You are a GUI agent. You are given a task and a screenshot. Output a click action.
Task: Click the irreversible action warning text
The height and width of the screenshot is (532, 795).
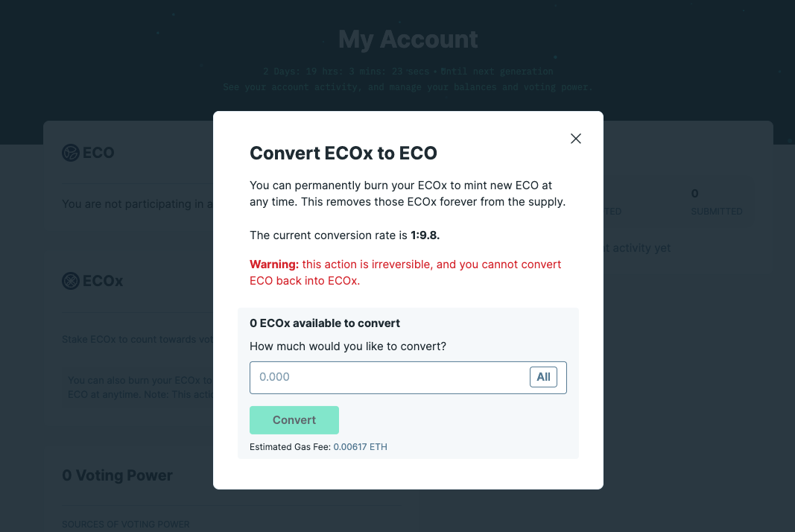tap(405, 272)
